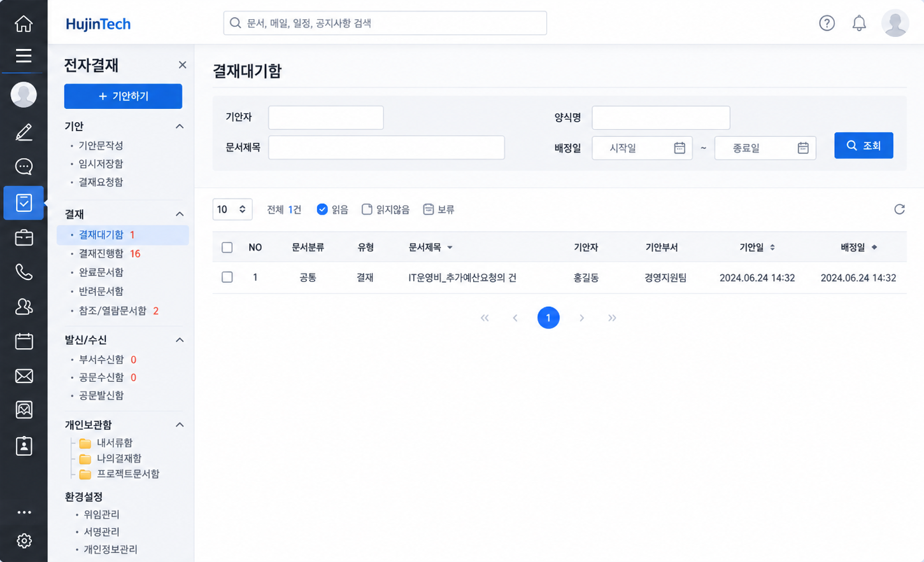
Task: Open the contacts people icon
Action: [24, 307]
